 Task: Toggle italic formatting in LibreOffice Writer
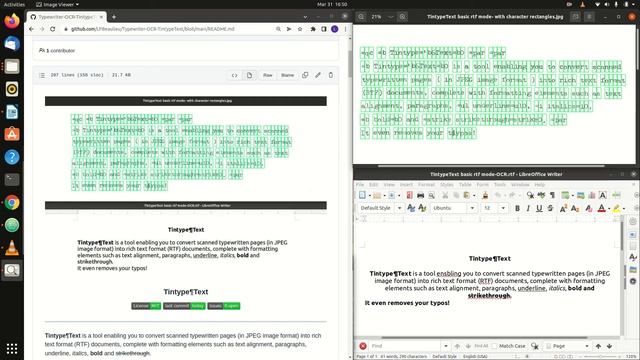(528, 208)
